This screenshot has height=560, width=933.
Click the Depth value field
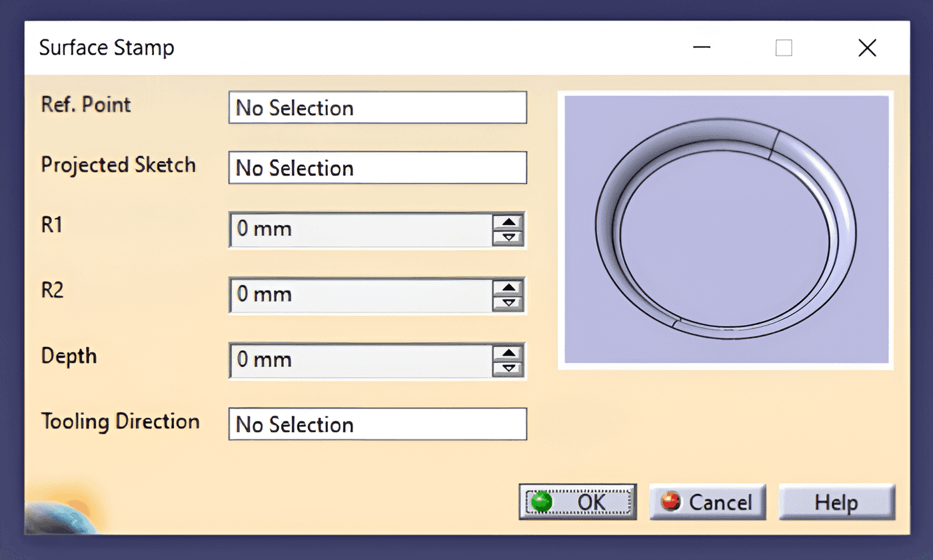click(x=361, y=360)
